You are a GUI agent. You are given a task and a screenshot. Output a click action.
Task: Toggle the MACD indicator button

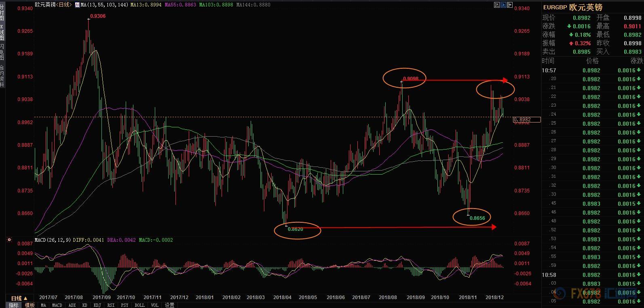[57, 305]
